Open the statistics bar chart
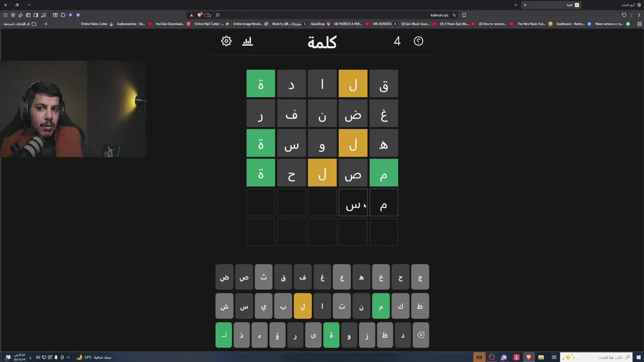Screen dimensions: 644x362 click(x=248, y=41)
